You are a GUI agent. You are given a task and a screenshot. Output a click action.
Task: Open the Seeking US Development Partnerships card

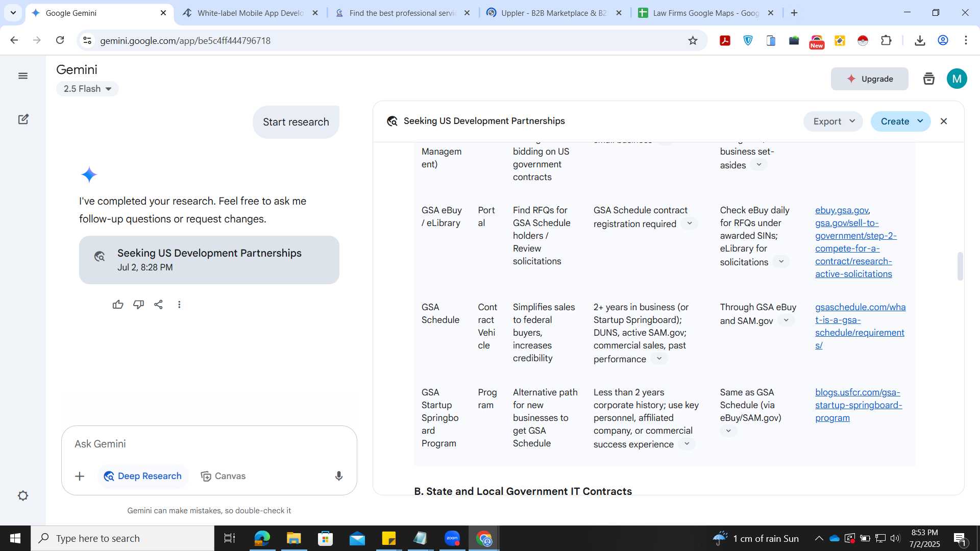click(209, 260)
